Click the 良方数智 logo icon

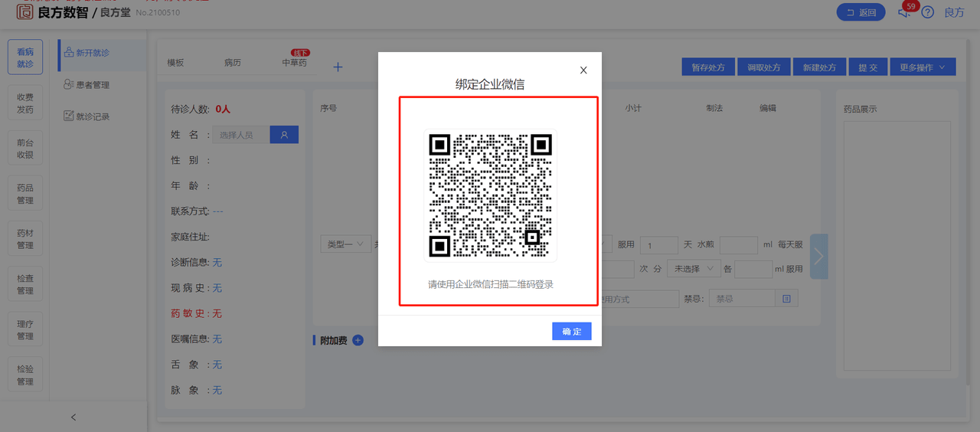point(24,11)
